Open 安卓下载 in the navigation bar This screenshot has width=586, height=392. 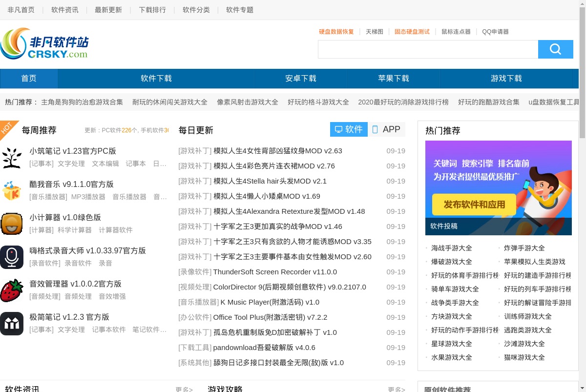[x=301, y=79]
